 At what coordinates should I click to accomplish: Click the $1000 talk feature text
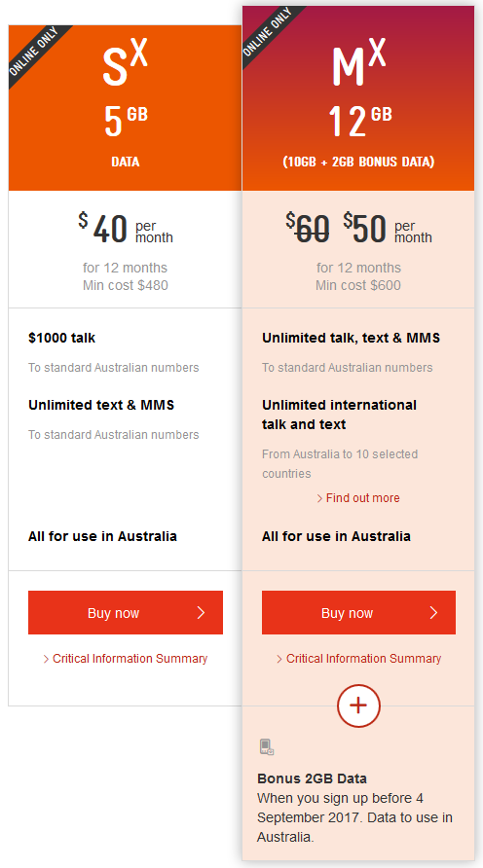pos(61,338)
